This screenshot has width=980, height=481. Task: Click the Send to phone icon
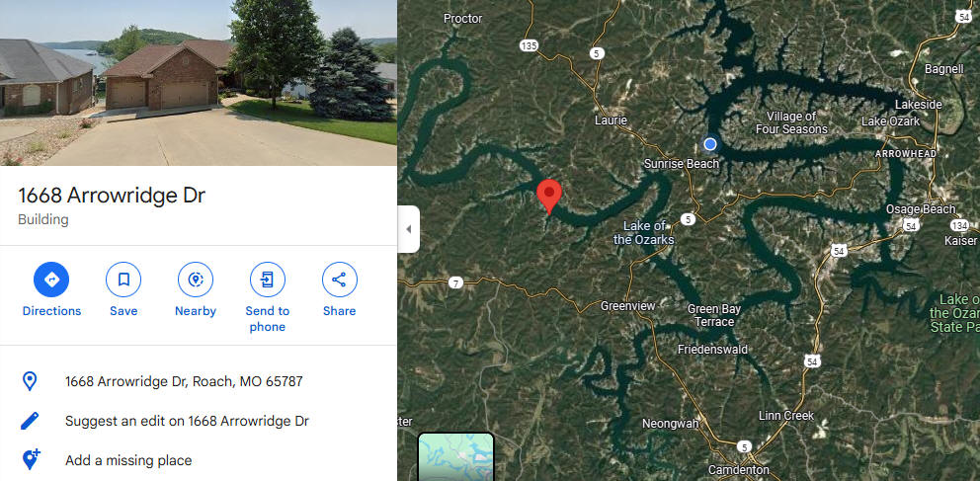268,280
